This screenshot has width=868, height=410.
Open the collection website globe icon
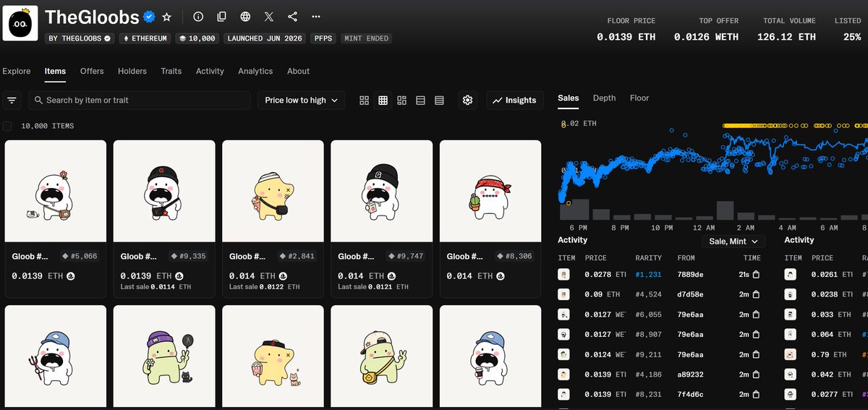[x=245, y=17]
